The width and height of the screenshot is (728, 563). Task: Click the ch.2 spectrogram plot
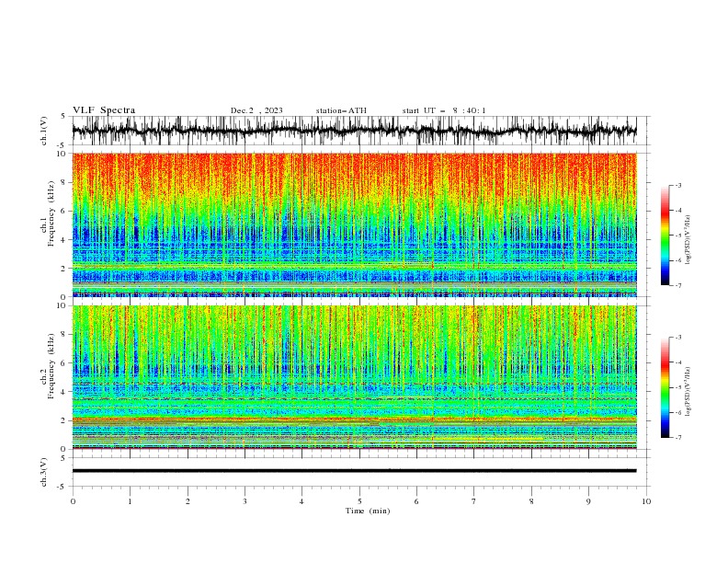click(354, 377)
